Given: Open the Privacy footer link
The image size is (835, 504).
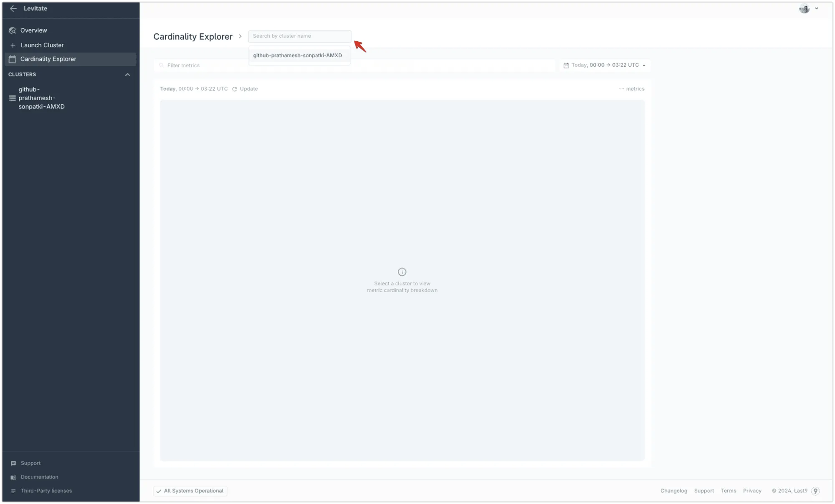Looking at the screenshot, I should tap(752, 491).
